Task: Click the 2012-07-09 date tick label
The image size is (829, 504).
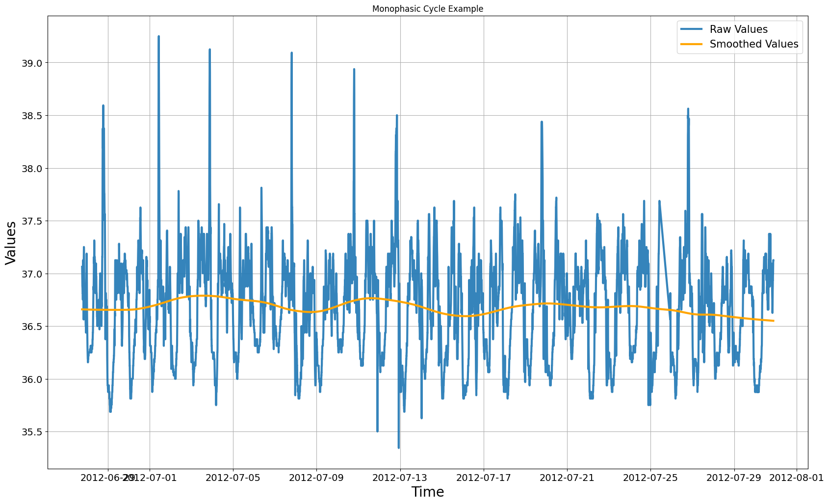Action: tap(317, 477)
